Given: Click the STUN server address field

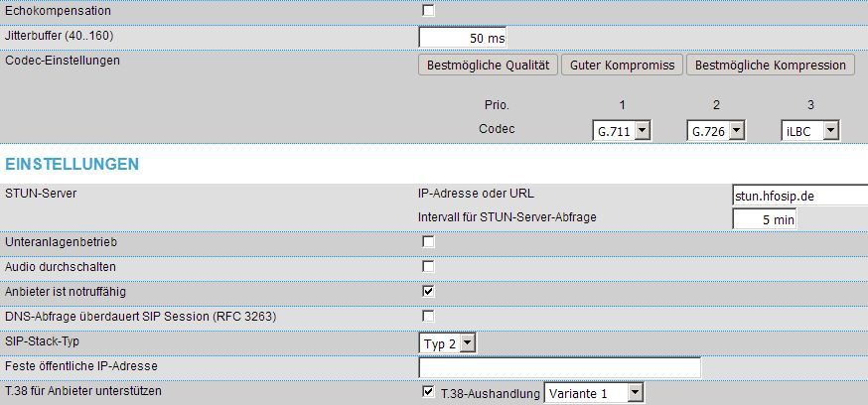Looking at the screenshot, I should (798, 197).
